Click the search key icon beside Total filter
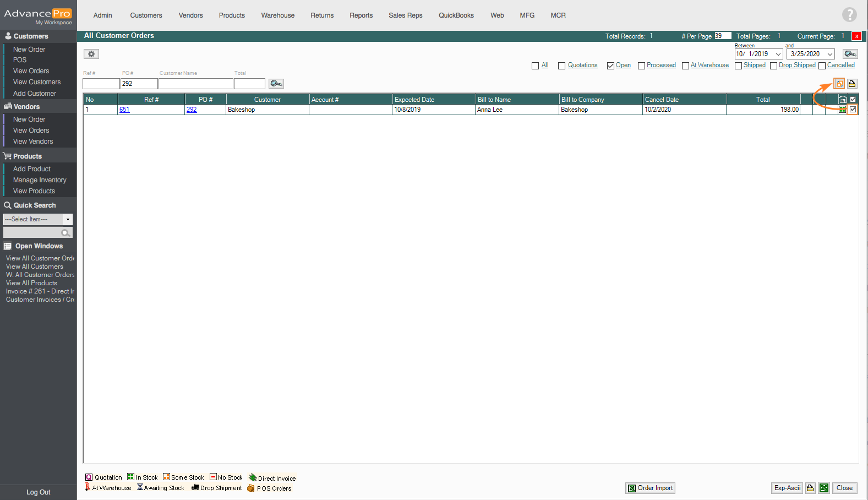The height and width of the screenshot is (500, 868). pyautogui.click(x=276, y=84)
